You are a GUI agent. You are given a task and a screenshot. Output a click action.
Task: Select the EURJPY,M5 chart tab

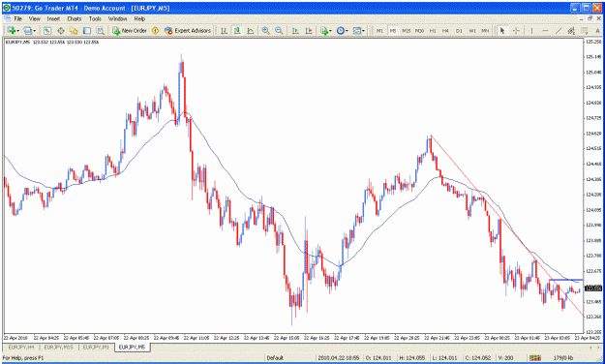pos(132,348)
